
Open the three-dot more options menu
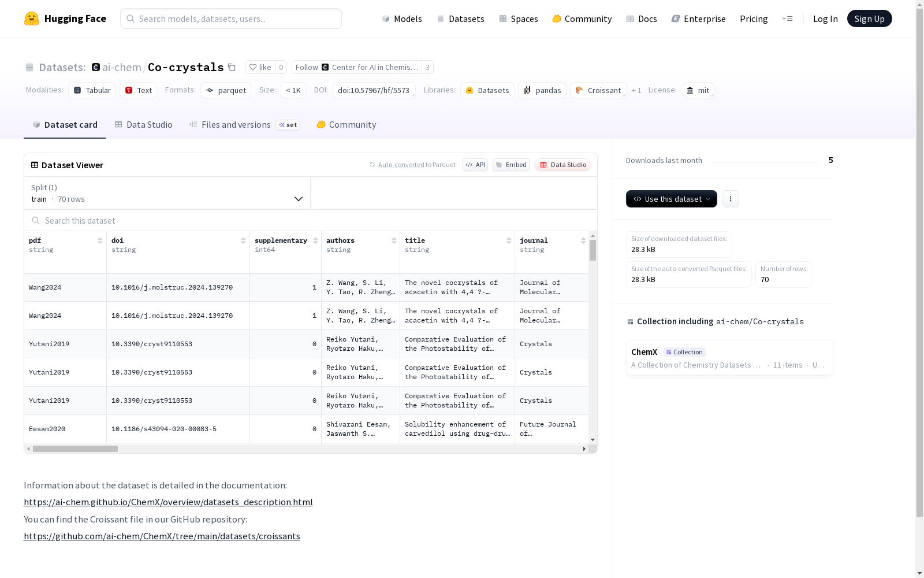(731, 199)
